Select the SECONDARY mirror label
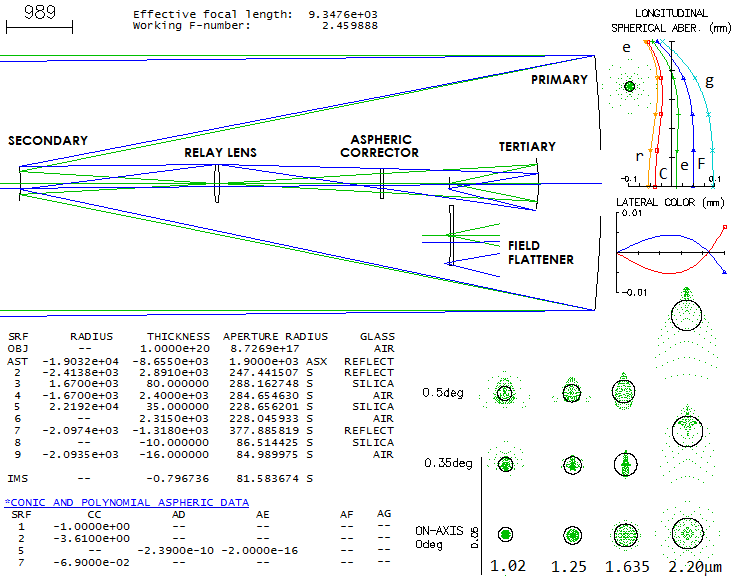This screenshot has height=586, width=736. pos(48,141)
